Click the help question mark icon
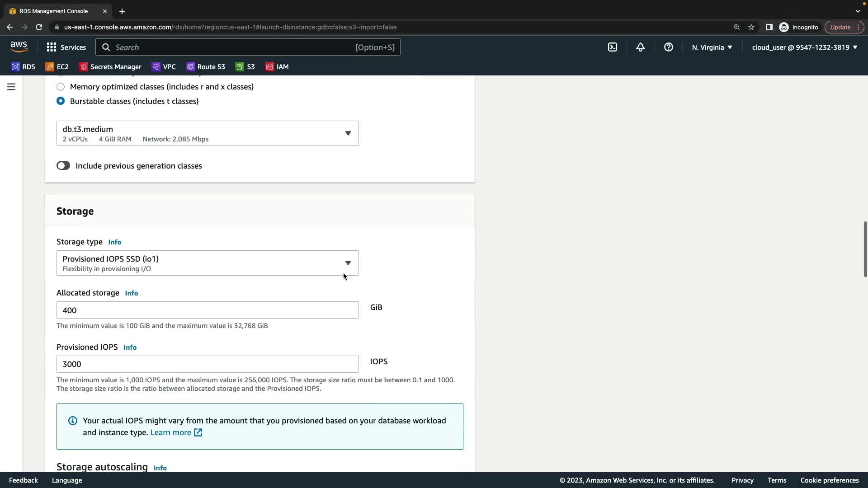The width and height of the screenshot is (868, 488). click(669, 47)
